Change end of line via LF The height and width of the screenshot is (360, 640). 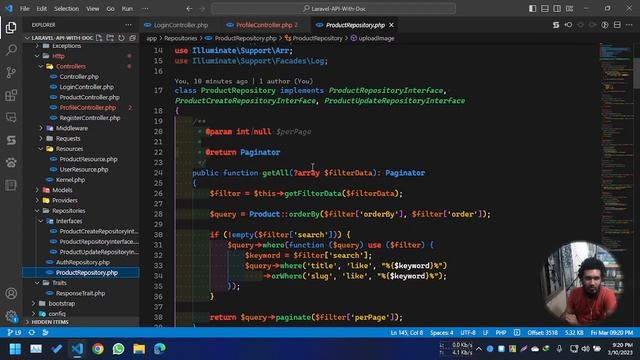coord(485,333)
